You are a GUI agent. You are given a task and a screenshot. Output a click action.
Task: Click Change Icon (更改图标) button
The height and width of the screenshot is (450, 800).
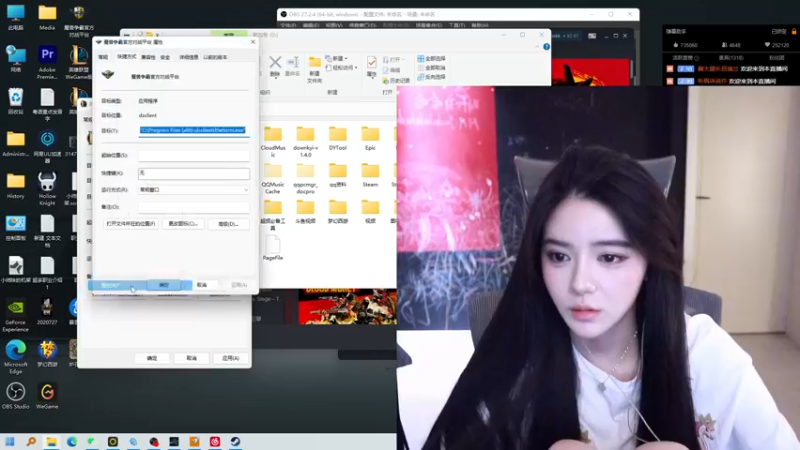(183, 224)
